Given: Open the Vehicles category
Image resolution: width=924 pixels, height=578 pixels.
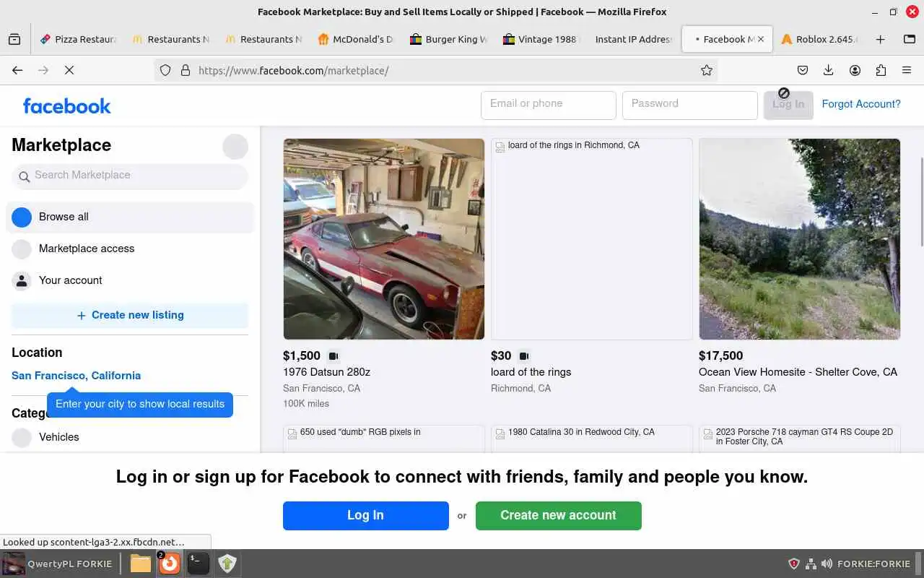Looking at the screenshot, I should point(130,437).
